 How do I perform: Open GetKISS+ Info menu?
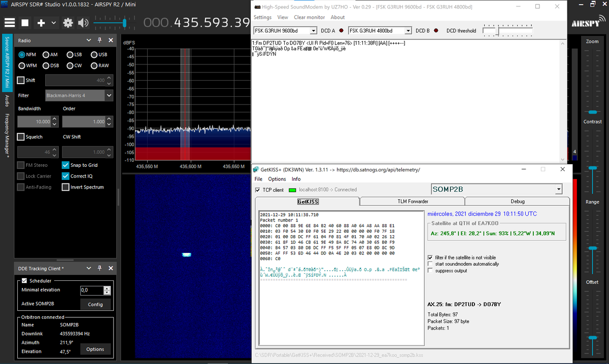click(x=296, y=179)
